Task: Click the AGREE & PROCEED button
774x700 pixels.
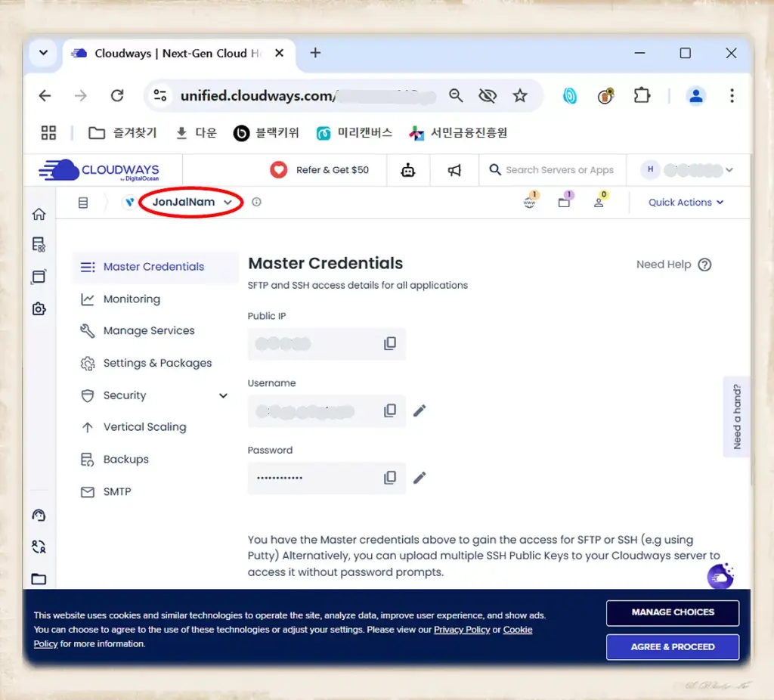Action: [x=672, y=647]
